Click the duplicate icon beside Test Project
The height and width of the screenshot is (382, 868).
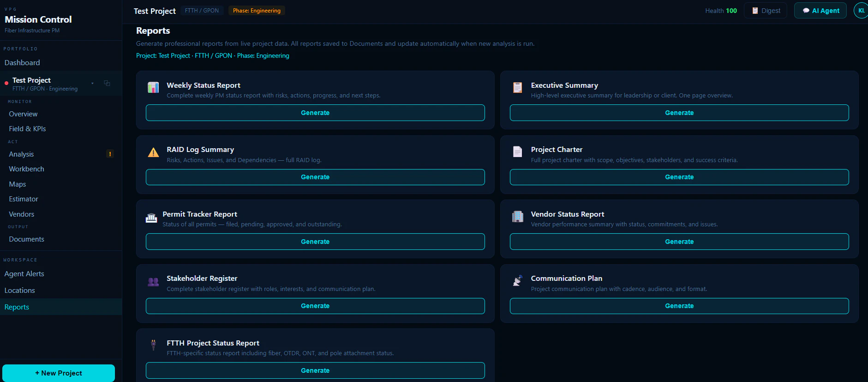[107, 83]
